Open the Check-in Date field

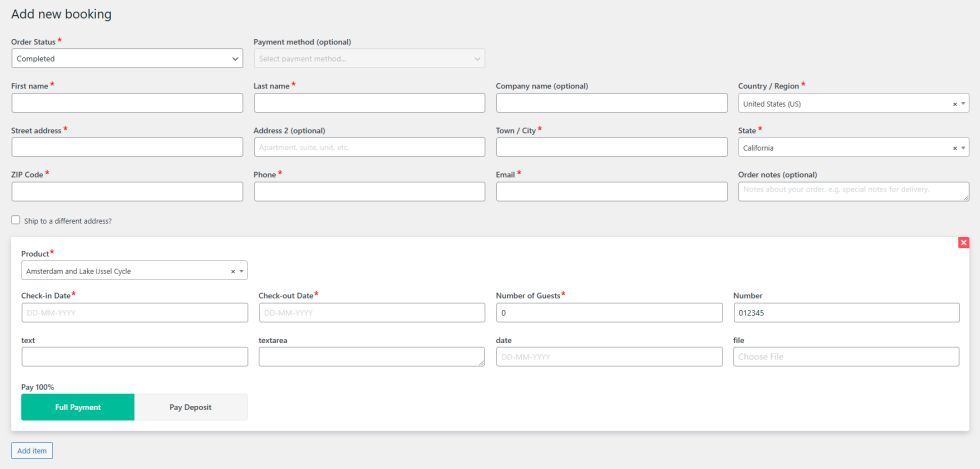coord(134,313)
